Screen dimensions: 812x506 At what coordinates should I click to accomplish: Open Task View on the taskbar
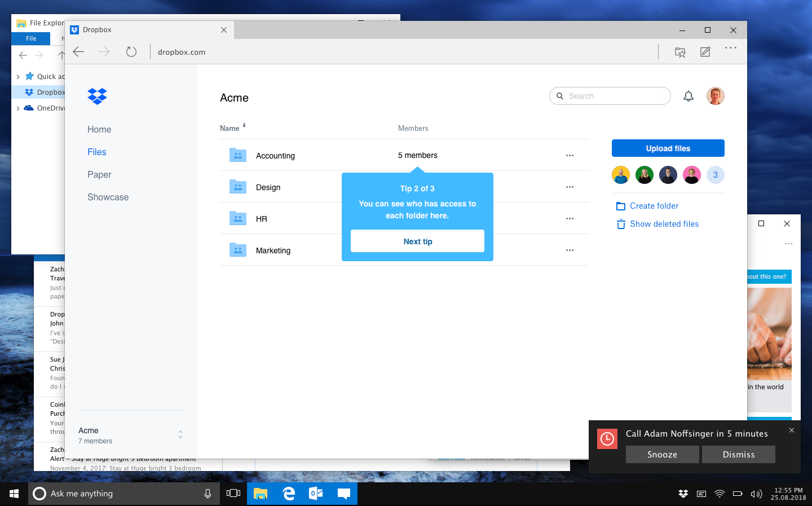(233, 494)
